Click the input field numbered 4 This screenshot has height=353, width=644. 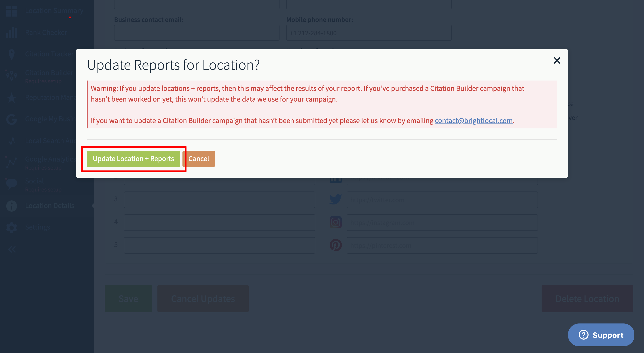[220, 222]
